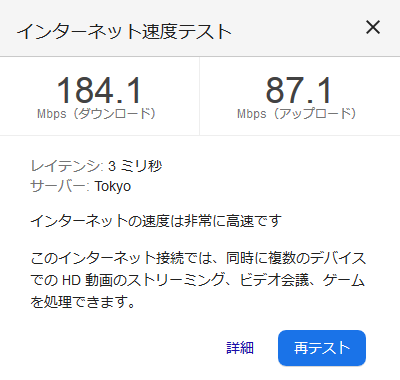Click the Mbps（アップロード） label
The image size is (400, 380).
pyautogui.click(x=297, y=114)
